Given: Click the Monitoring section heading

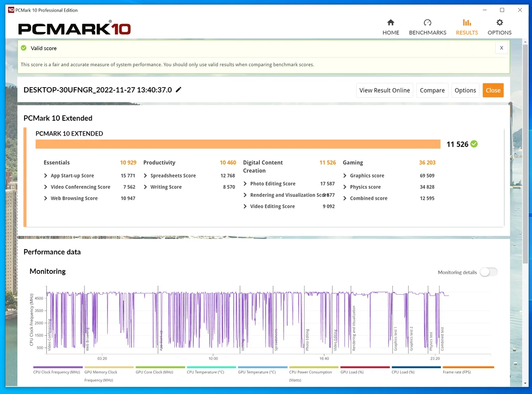Looking at the screenshot, I should tap(47, 271).
